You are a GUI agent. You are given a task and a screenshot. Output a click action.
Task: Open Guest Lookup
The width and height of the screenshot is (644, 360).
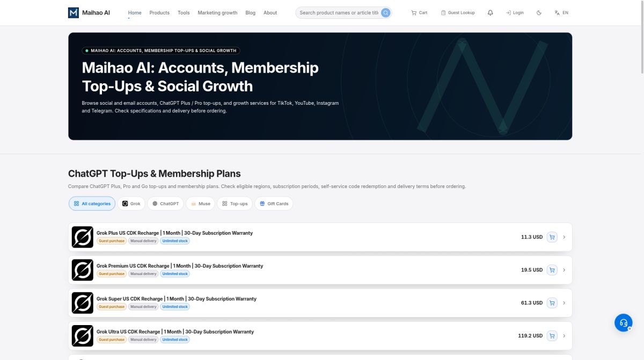(x=458, y=12)
